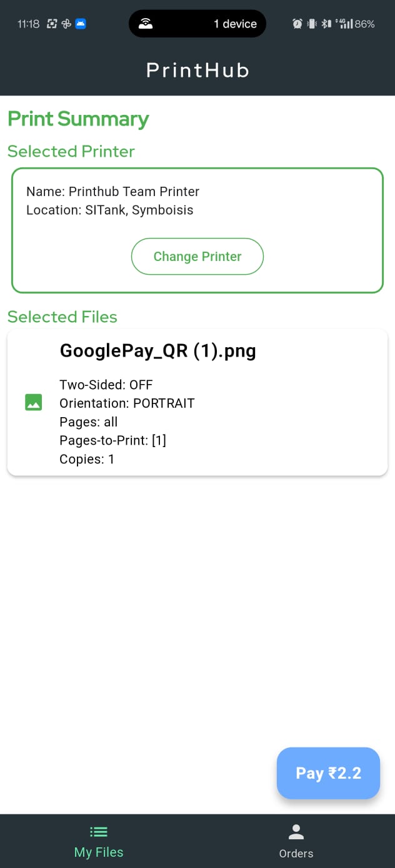Switch to the Orders tab

(x=296, y=842)
